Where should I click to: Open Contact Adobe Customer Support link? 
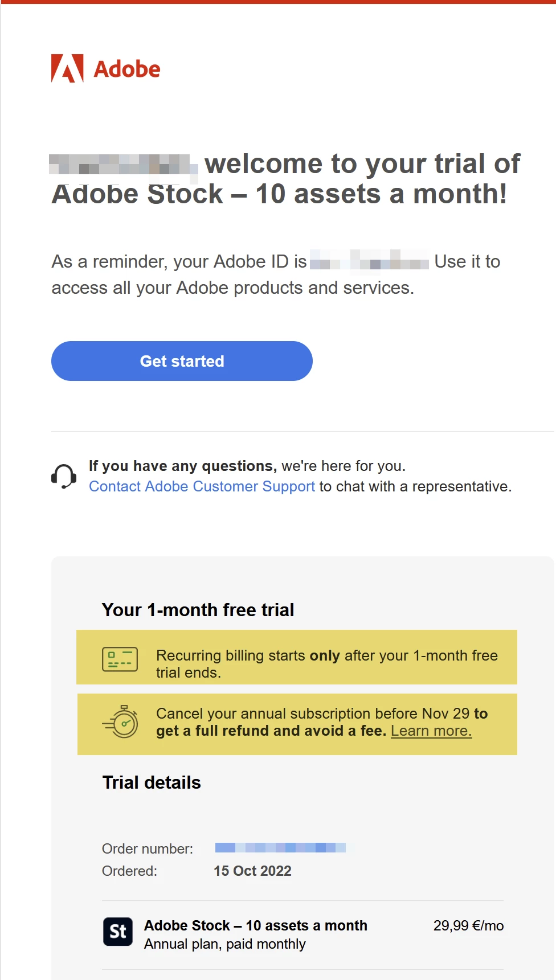click(202, 486)
